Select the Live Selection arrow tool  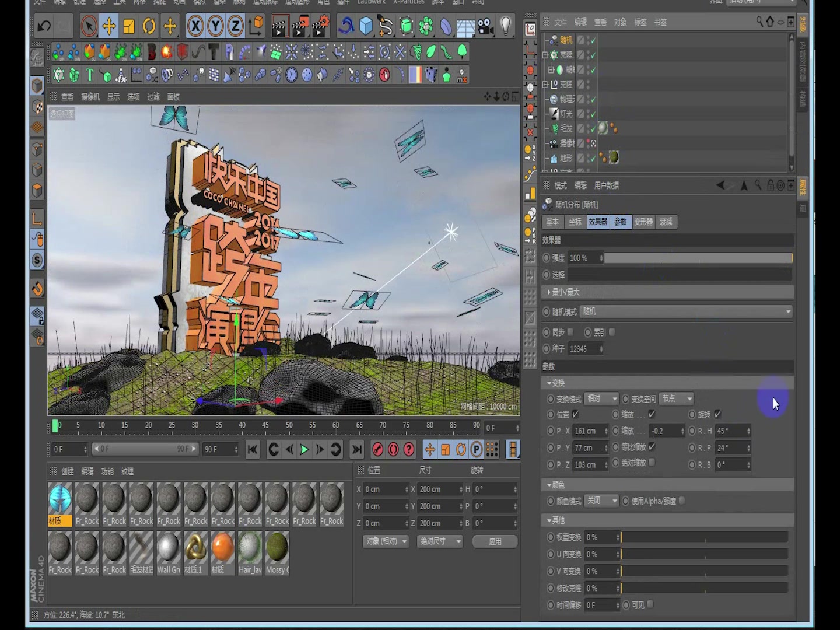point(89,26)
